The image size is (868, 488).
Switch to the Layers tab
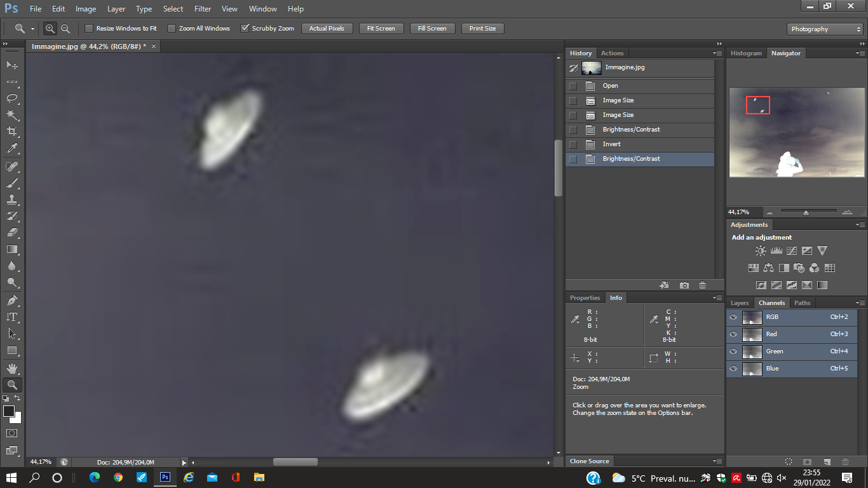pos(739,303)
